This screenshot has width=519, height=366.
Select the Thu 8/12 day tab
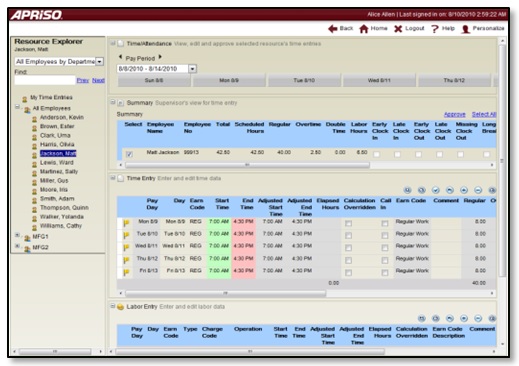(x=454, y=80)
